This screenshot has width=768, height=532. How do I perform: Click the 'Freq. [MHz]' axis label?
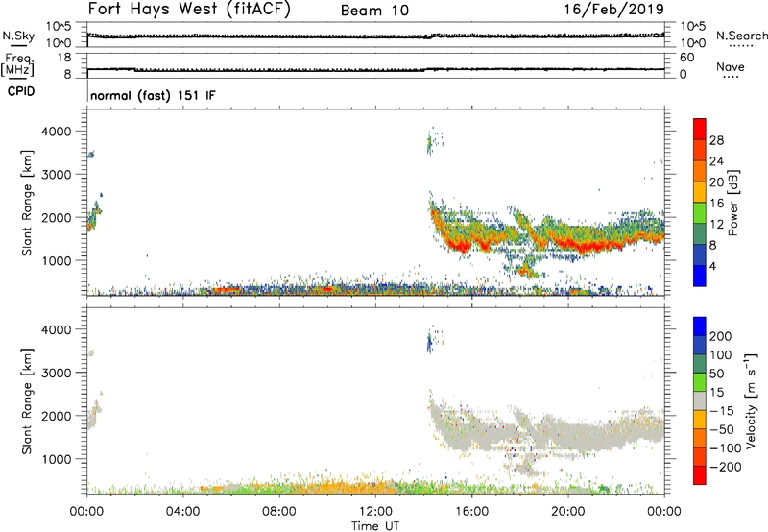coord(19,64)
